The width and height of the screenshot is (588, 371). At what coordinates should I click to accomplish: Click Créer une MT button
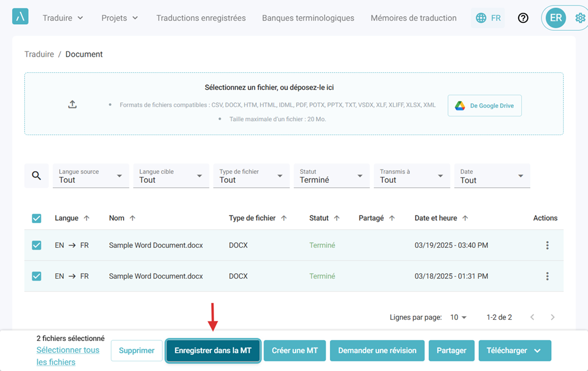(295, 350)
